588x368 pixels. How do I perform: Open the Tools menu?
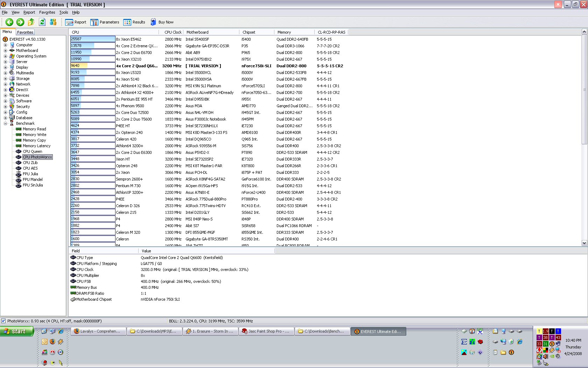(x=63, y=12)
